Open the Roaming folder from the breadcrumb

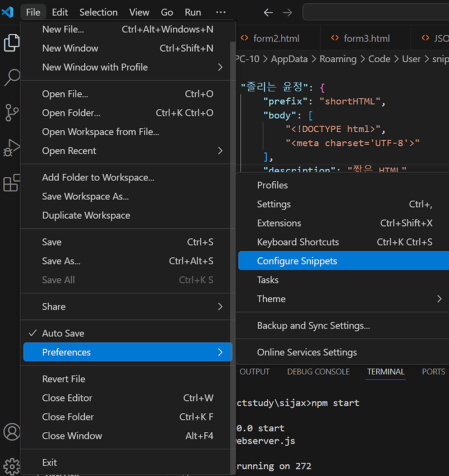(337, 58)
